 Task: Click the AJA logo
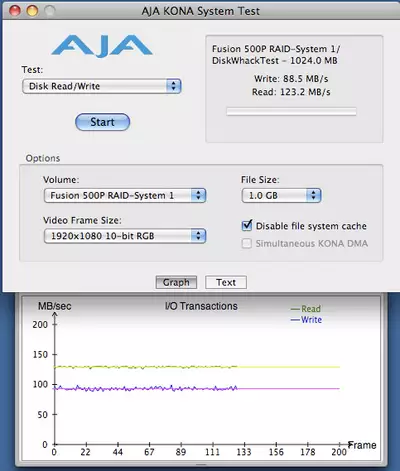[x=102, y=45]
